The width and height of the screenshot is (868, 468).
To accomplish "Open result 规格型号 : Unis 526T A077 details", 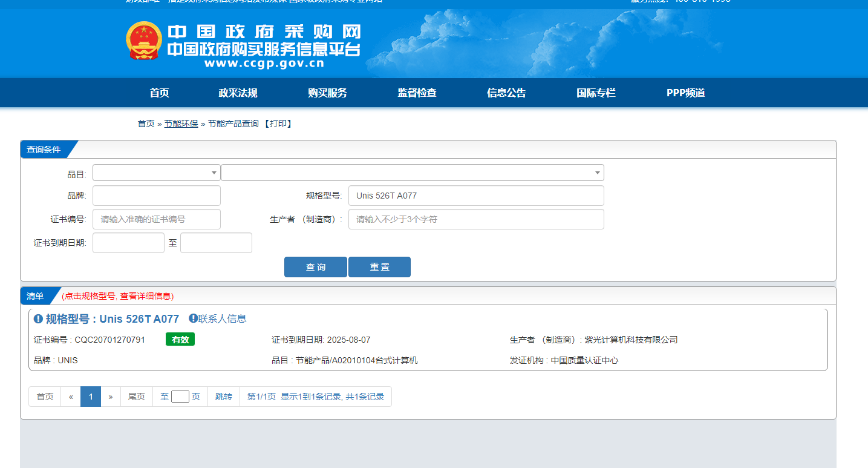I will point(113,319).
